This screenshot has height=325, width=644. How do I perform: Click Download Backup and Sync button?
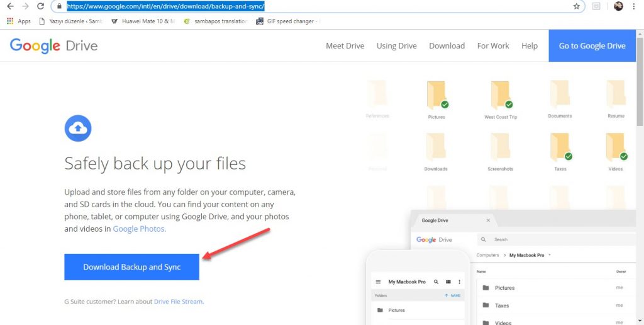[132, 267]
